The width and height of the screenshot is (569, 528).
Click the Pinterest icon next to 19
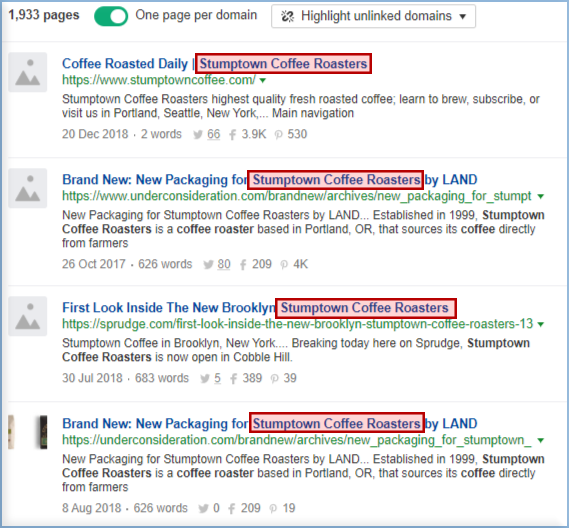pos(273,508)
